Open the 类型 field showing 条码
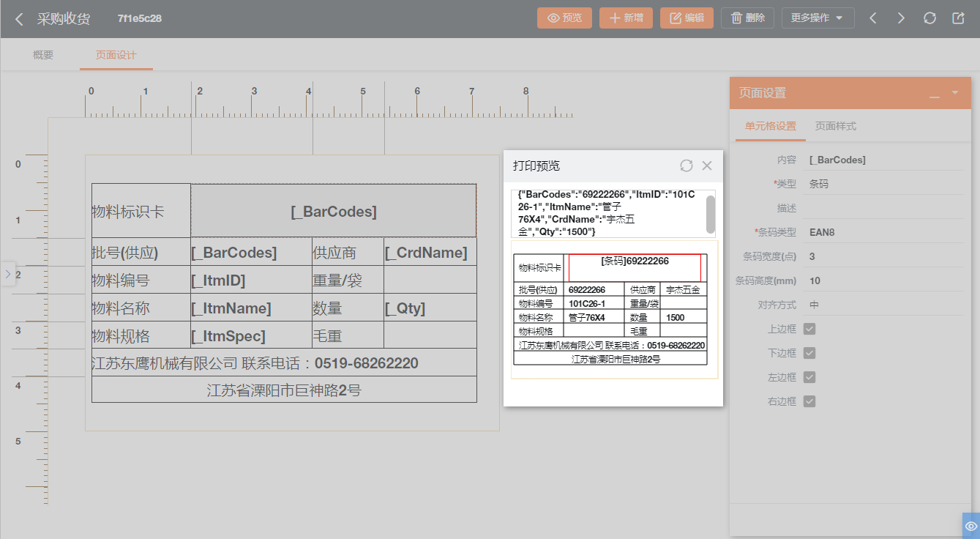Screen dimensions: 980x539 click(883, 184)
